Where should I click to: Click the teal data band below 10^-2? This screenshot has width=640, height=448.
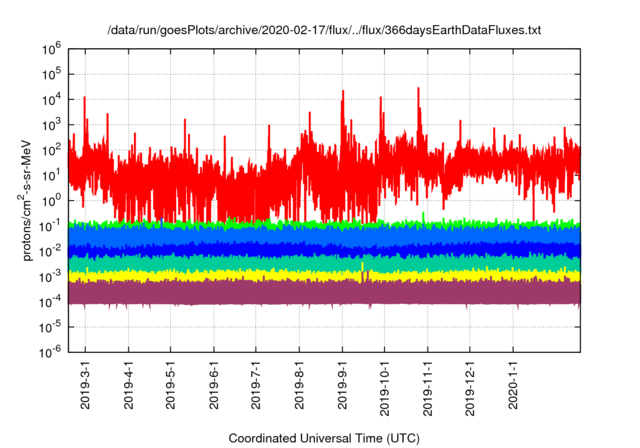coord(324,263)
